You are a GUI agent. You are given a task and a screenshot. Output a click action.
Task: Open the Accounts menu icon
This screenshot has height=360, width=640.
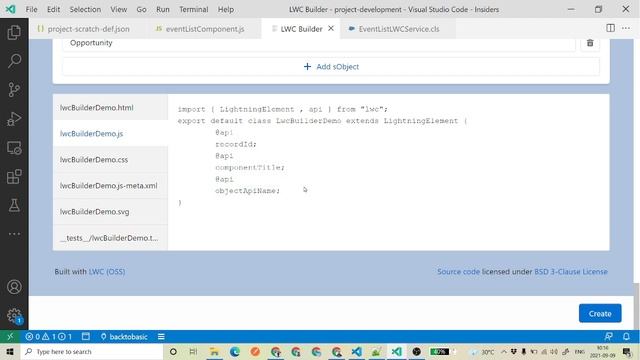[x=14, y=287]
